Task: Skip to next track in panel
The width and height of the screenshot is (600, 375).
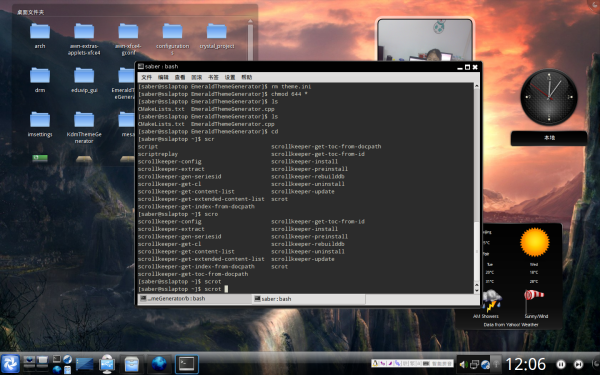Action: point(578,364)
